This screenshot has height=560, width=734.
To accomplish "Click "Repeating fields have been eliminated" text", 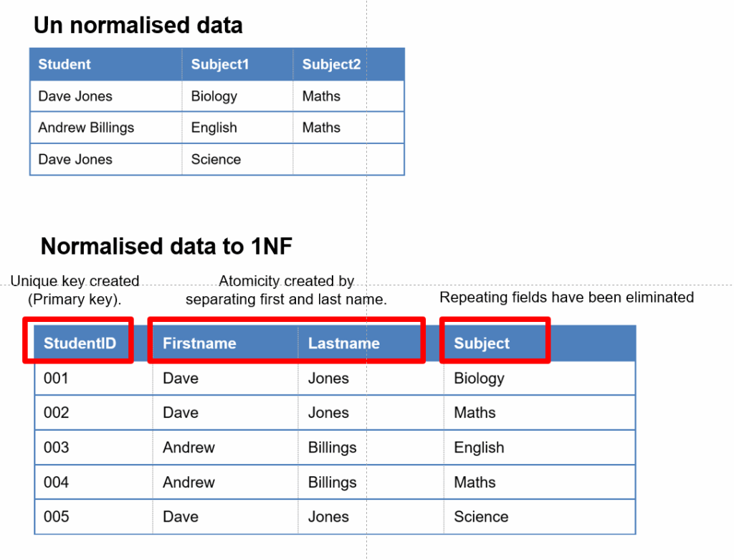I will coord(566,297).
